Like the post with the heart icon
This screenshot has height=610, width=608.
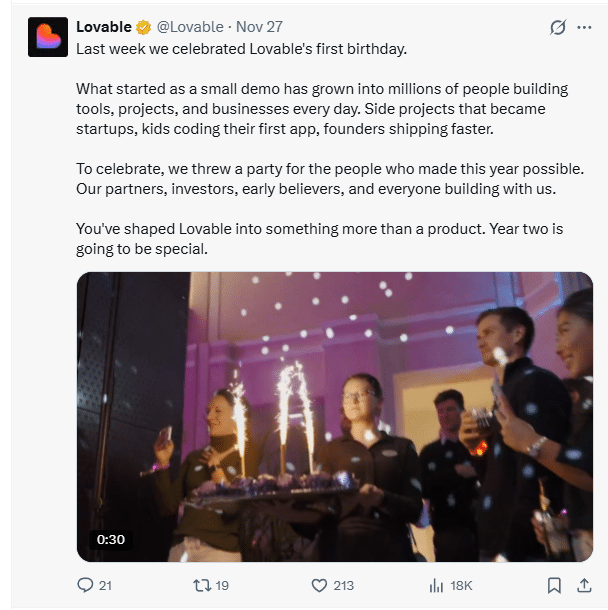(319, 586)
